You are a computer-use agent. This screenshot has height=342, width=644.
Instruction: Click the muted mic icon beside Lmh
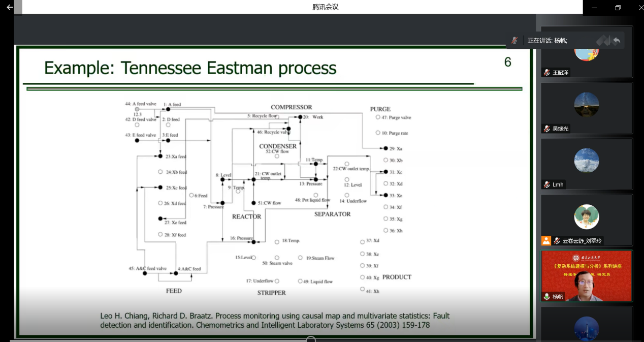tap(546, 184)
